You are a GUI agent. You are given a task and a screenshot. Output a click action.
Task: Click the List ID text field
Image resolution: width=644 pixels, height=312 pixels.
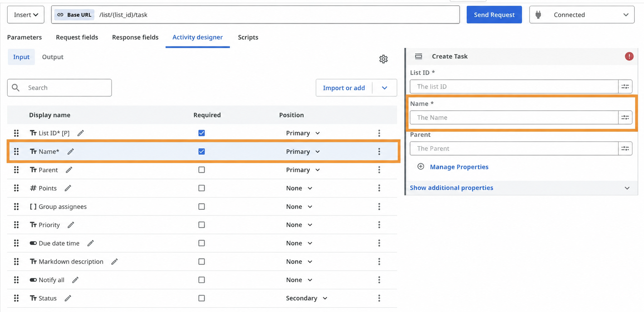click(x=514, y=86)
